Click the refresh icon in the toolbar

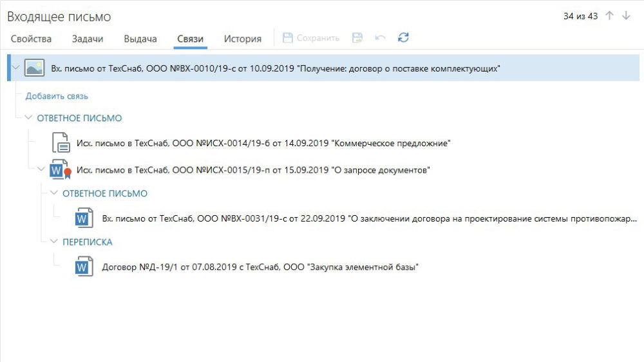(403, 38)
